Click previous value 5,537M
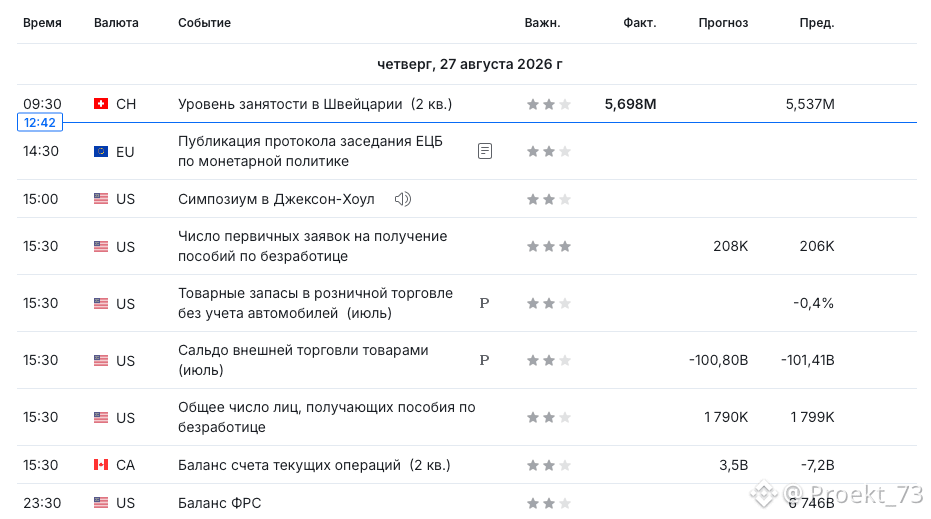 [x=810, y=105]
